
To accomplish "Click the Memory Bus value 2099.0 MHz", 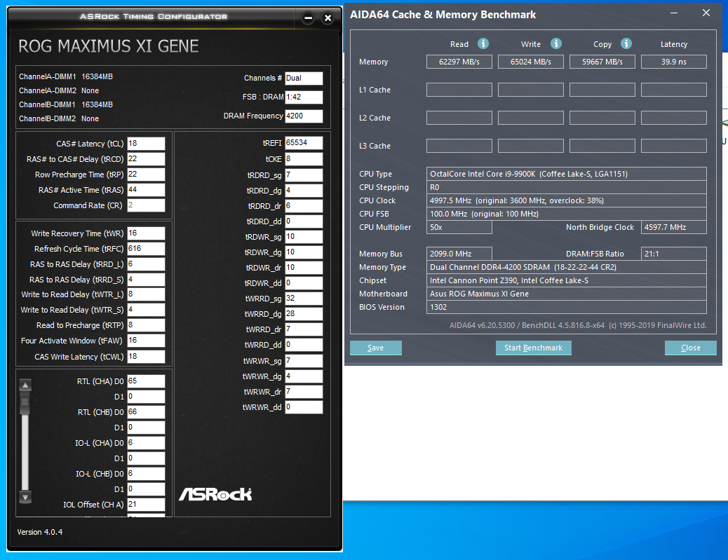I will pyautogui.click(x=459, y=254).
